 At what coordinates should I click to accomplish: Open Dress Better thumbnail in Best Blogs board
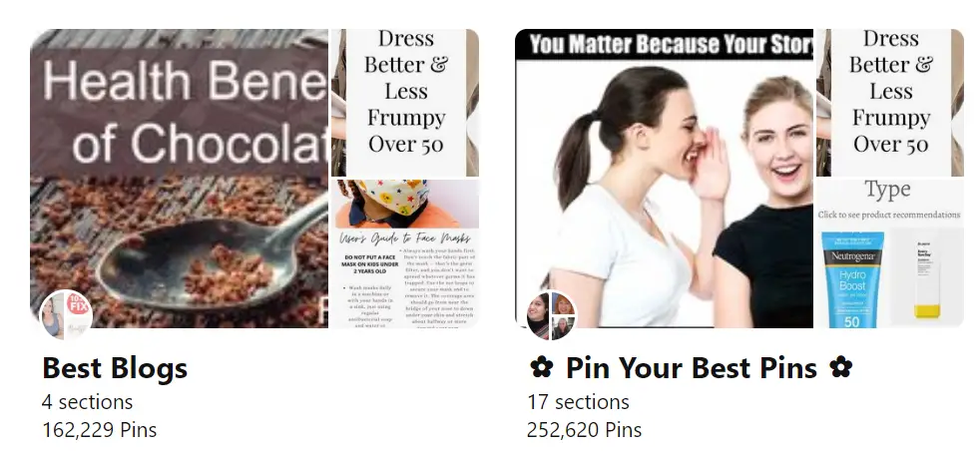click(x=405, y=103)
